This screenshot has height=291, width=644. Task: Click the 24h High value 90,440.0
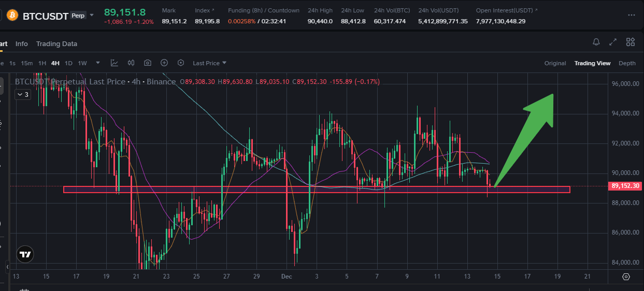(320, 21)
